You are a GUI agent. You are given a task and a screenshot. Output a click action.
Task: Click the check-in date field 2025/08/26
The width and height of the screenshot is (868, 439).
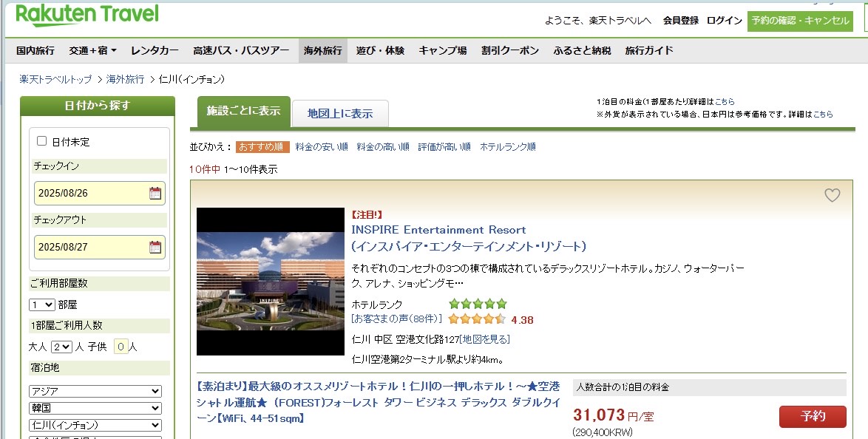(x=100, y=193)
